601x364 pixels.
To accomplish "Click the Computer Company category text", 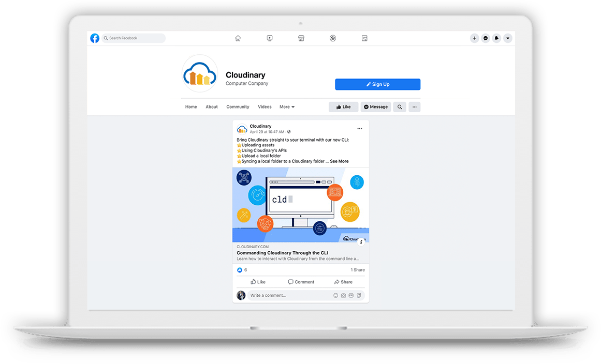I will [247, 83].
